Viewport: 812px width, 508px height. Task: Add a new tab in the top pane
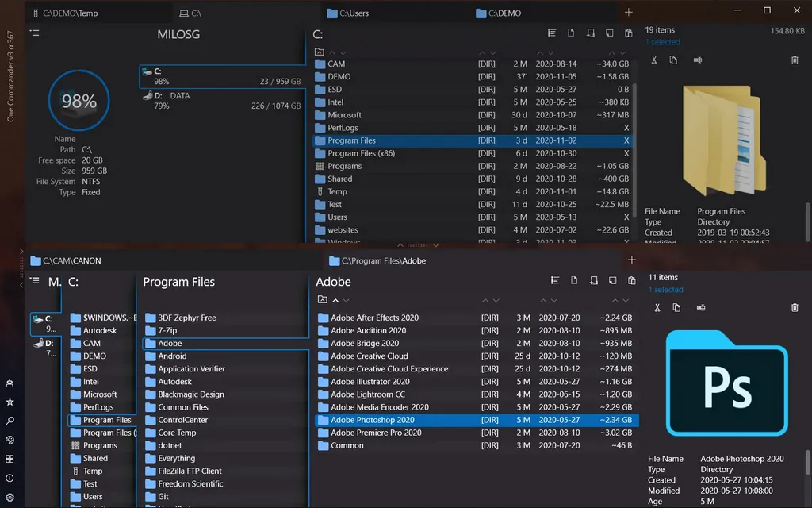[x=629, y=13]
